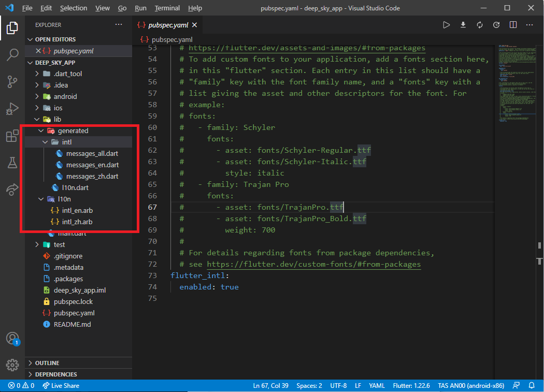Select device TAS AN00 (android-x86)

[471, 386]
